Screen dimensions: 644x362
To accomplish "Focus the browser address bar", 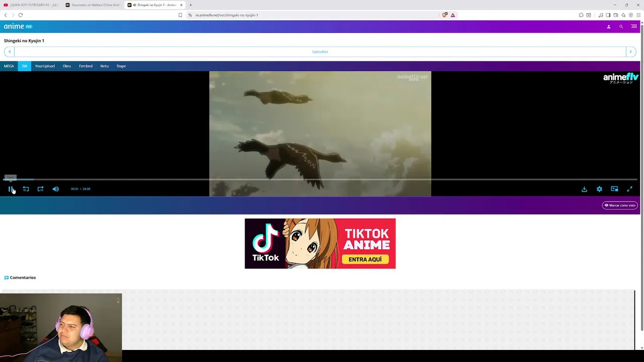I will click(312, 15).
